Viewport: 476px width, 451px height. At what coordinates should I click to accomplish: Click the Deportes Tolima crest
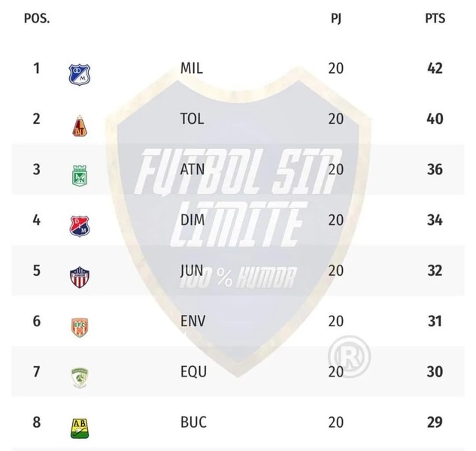coord(80,126)
